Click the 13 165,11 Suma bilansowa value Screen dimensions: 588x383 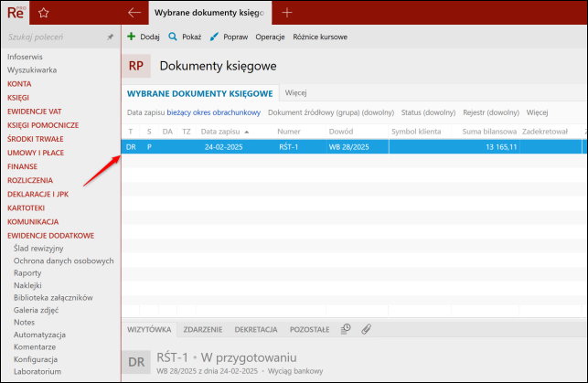(501, 147)
